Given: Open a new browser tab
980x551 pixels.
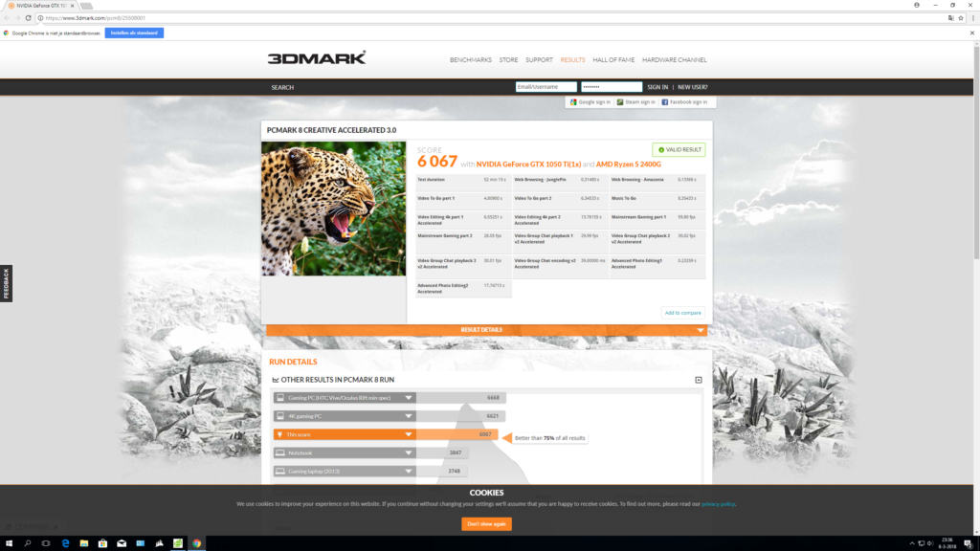Looking at the screenshot, I should pyautogui.click(x=86, y=6).
